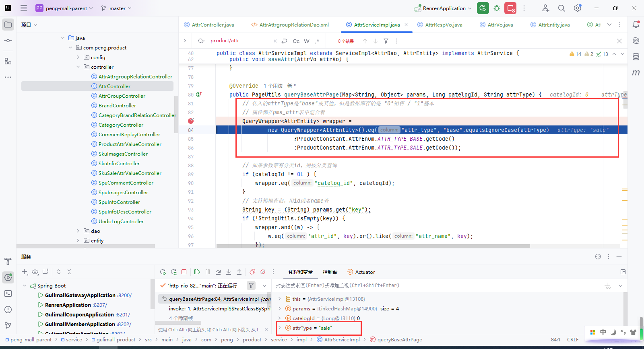Click View Breakpoints icon in debugger toolbar
This screenshot has width=644, height=349.
tap(252, 272)
